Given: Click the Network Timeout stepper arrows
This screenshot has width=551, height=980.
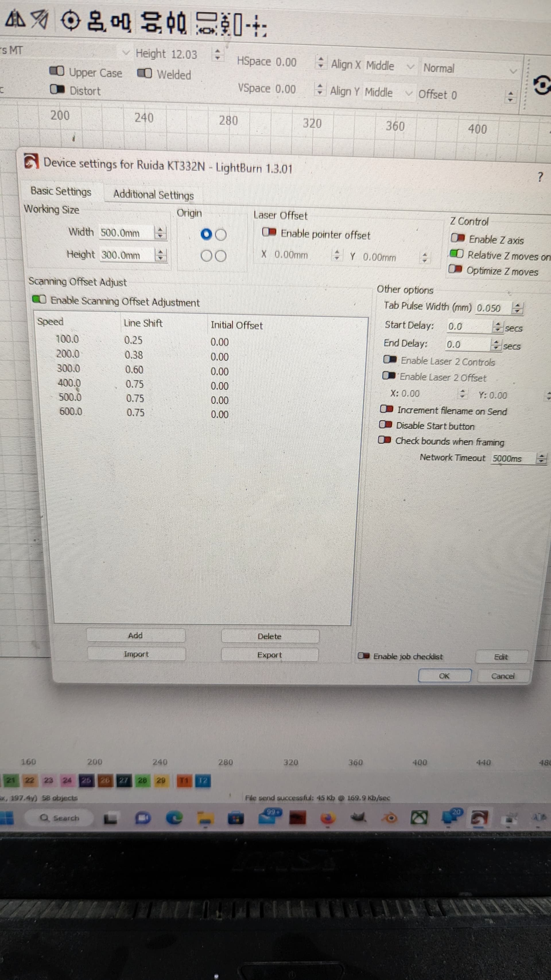Looking at the screenshot, I should tap(541, 459).
